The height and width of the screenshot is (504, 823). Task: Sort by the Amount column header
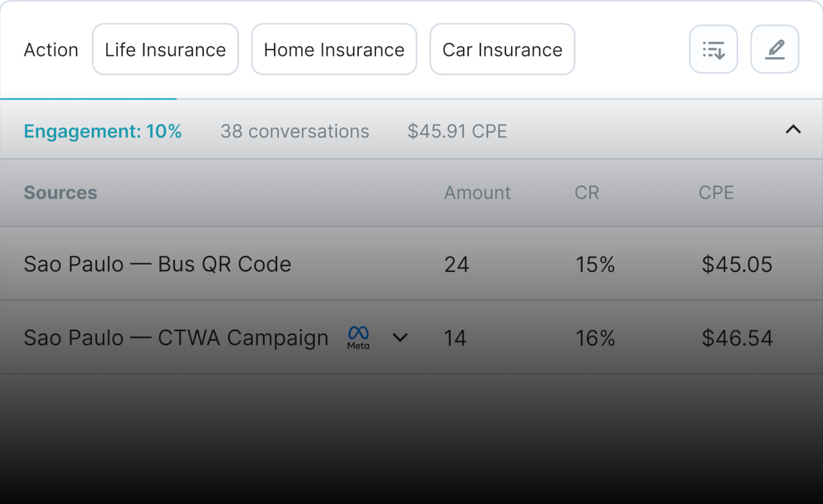pos(478,193)
